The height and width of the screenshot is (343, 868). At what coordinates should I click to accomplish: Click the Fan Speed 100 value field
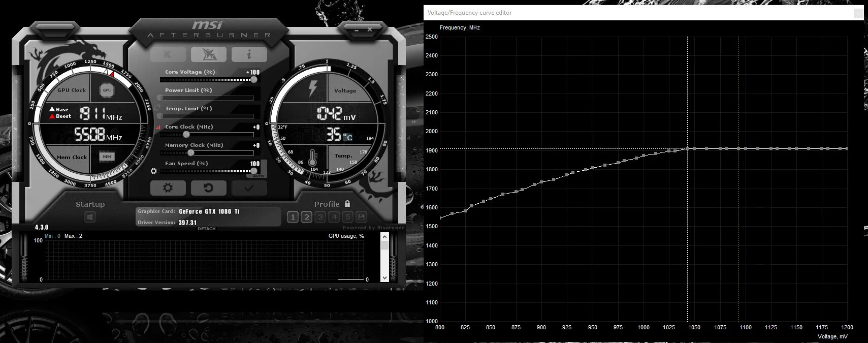coord(255,164)
